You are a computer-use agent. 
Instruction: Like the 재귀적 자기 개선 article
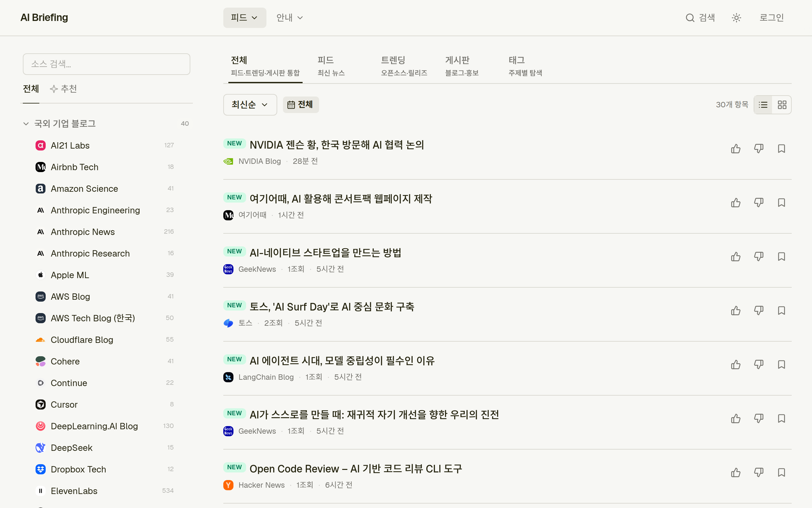(736, 419)
